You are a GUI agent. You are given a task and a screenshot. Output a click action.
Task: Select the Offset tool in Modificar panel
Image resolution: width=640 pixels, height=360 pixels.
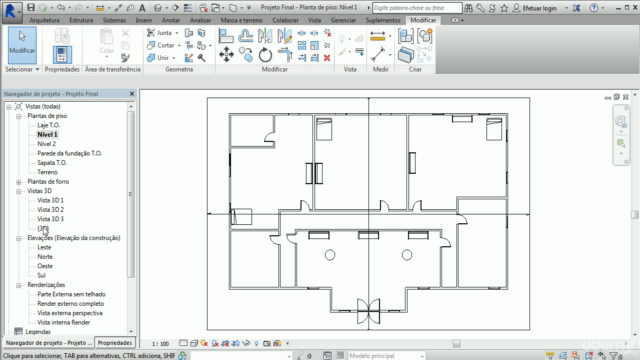(x=246, y=36)
